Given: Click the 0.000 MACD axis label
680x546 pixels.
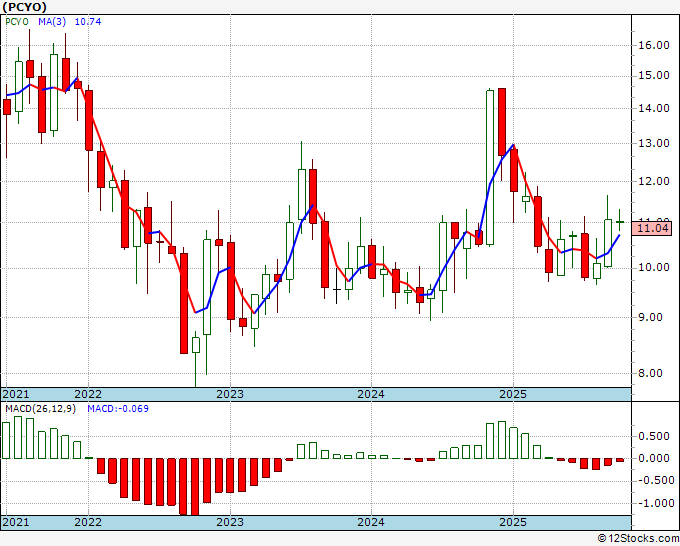Looking at the screenshot, I should 654,458.
